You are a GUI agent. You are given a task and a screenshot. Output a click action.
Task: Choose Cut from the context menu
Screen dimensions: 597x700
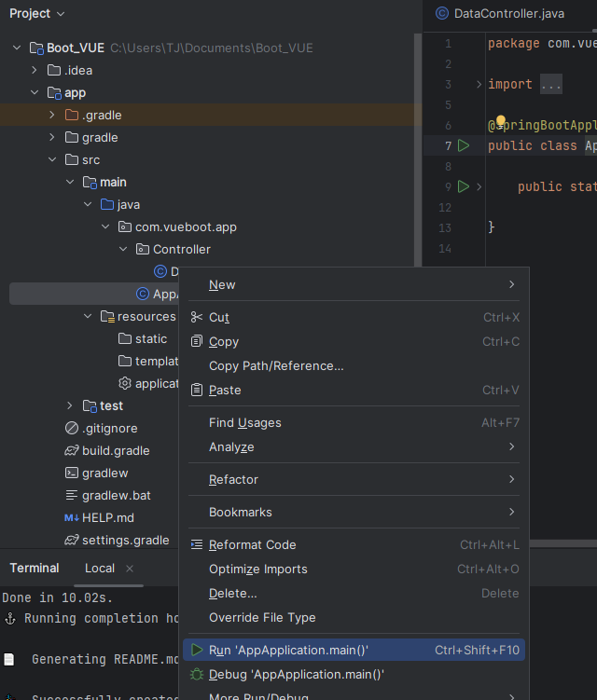[x=354, y=317]
